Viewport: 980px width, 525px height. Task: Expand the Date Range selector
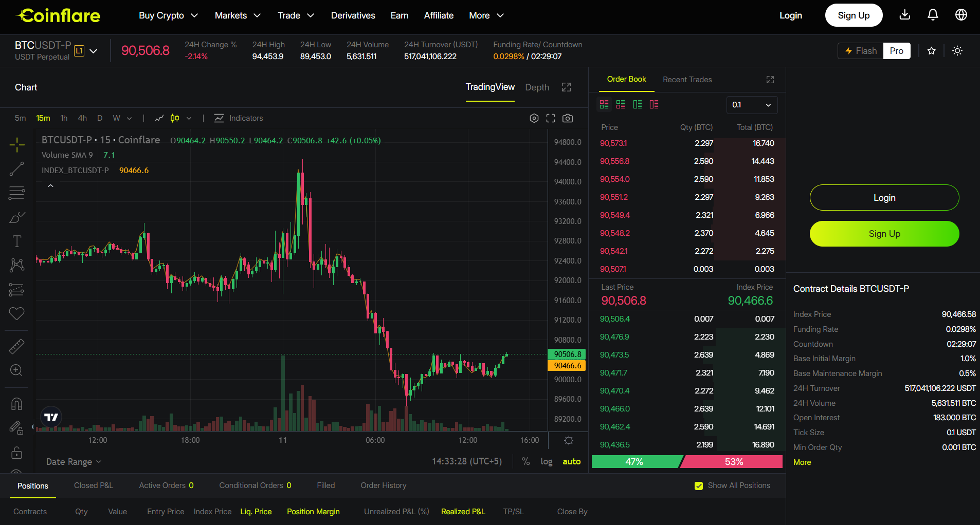(73, 461)
